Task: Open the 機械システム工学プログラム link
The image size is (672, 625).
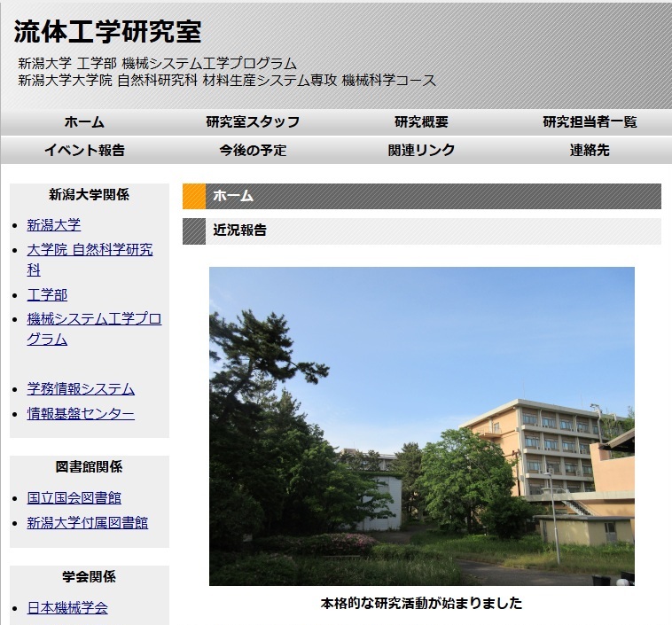Action: tap(94, 329)
